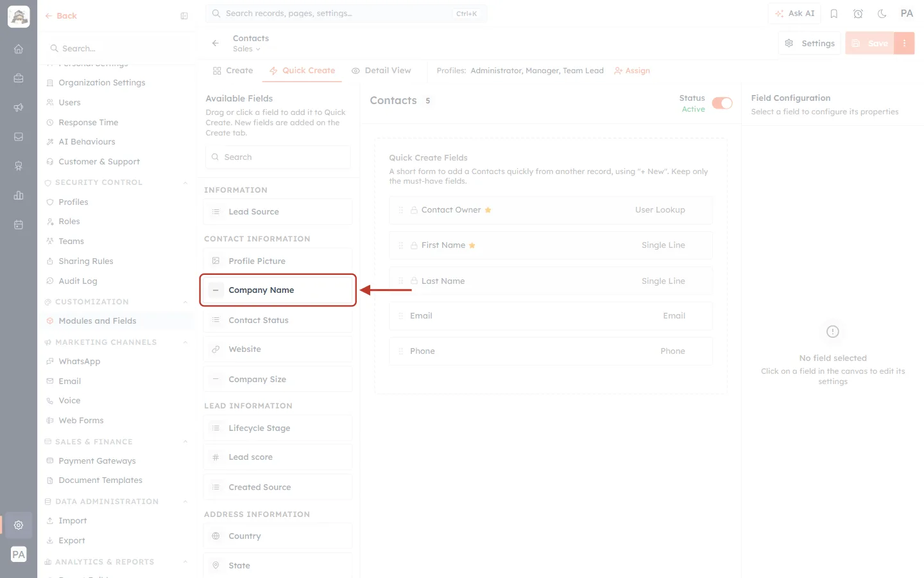924x578 pixels.
Task: Toggle dark mode moon icon
Action: 882,13
